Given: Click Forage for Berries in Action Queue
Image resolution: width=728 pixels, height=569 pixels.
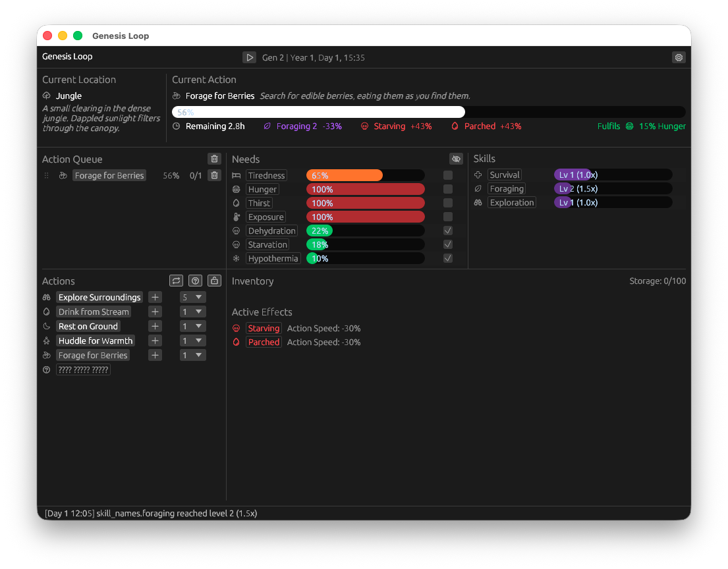Looking at the screenshot, I should pyautogui.click(x=109, y=175).
